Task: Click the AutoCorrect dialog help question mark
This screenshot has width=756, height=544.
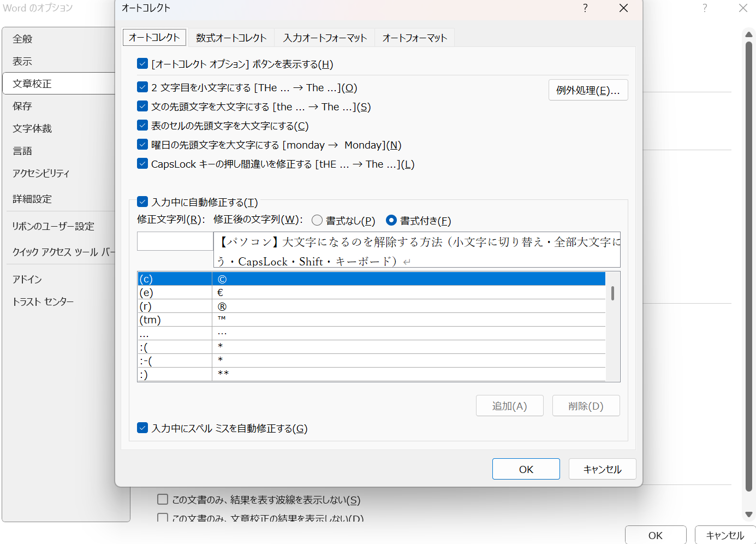Action: coord(585,8)
